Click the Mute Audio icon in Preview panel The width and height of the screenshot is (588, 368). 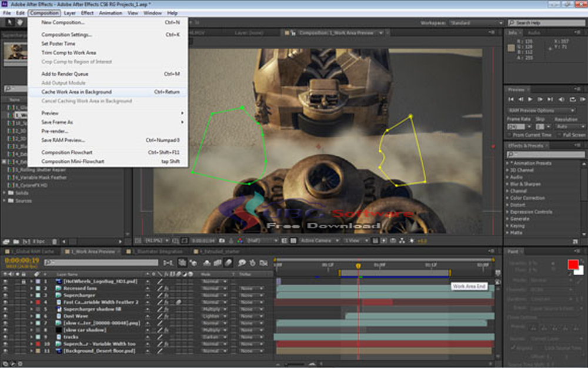pyautogui.click(x=562, y=99)
